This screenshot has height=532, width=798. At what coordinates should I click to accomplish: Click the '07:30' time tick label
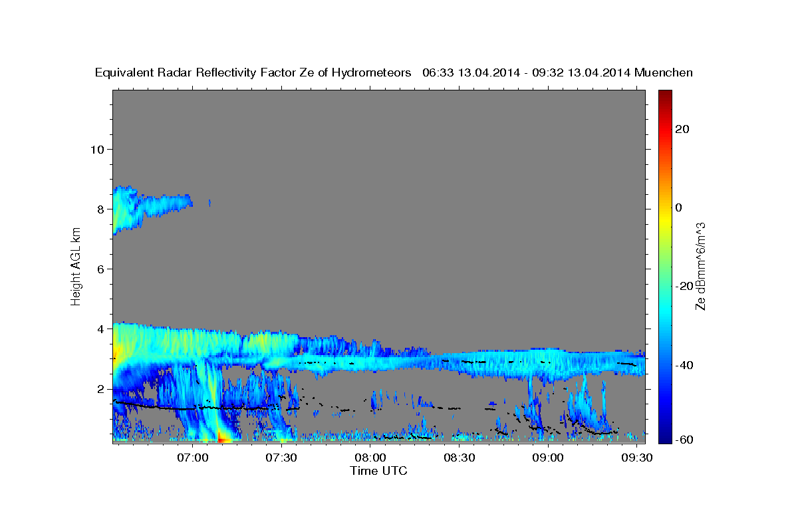pos(282,458)
